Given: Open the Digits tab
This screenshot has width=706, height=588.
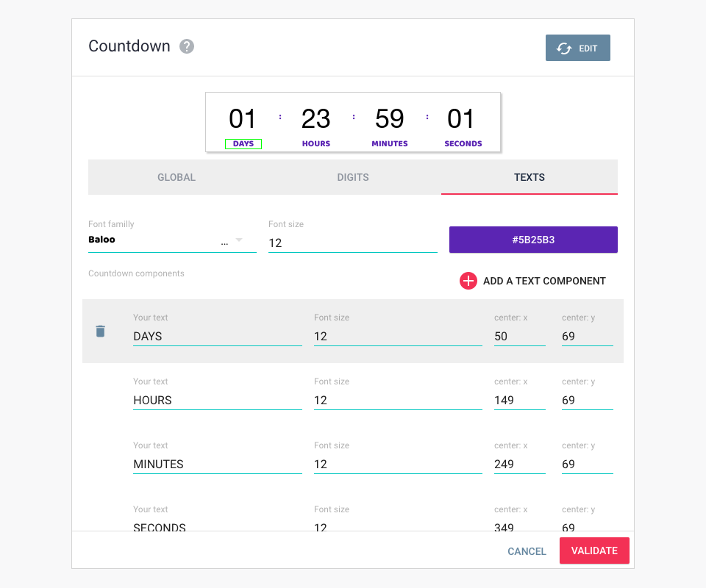Looking at the screenshot, I should click(x=353, y=177).
